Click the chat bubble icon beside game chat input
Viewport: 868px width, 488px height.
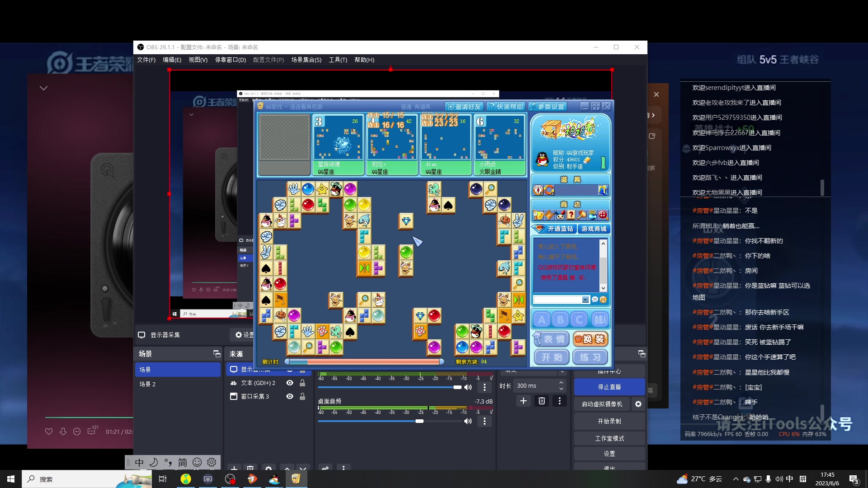pyautogui.click(x=595, y=300)
